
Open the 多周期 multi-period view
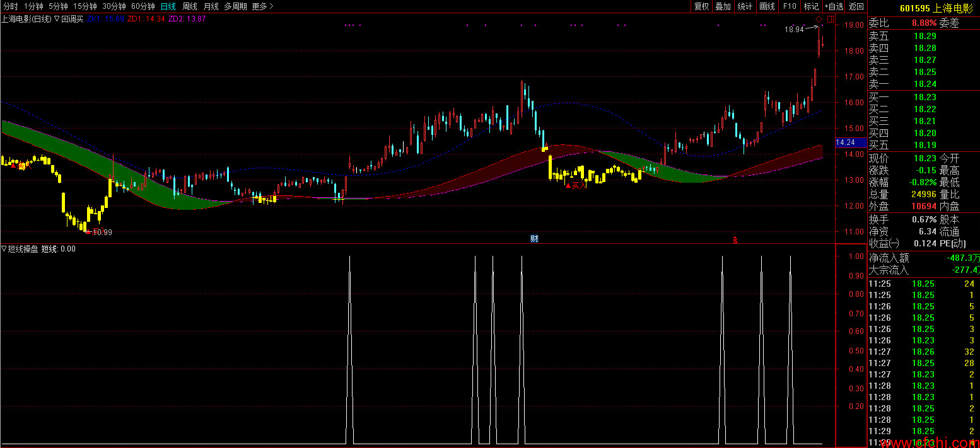point(236,6)
